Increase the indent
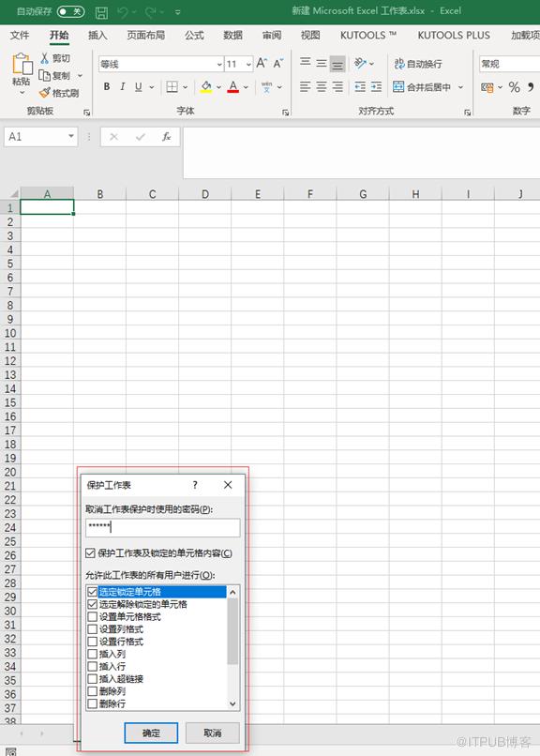 point(376,87)
